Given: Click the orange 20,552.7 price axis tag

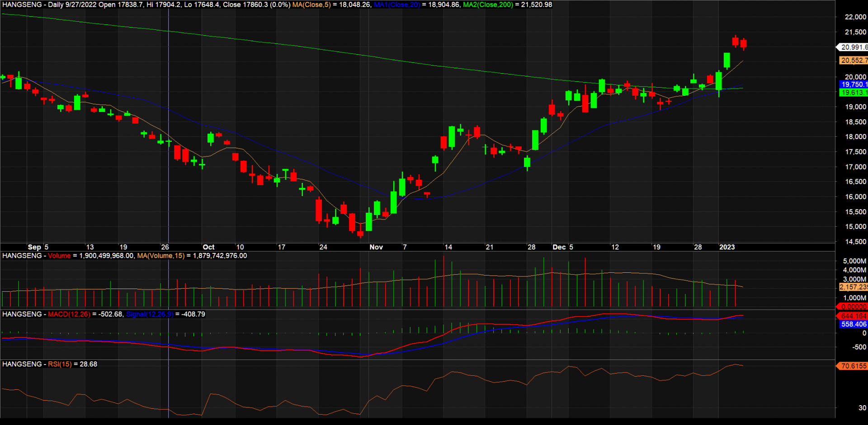Looking at the screenshot, I should pyautogui.click(x=853, y=61).
